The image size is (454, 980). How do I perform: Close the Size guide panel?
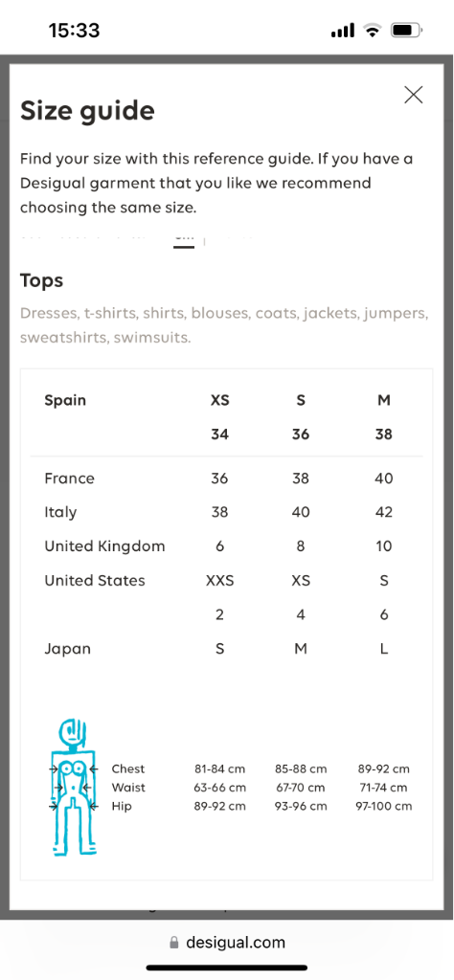pyautogui.click(x=414, y=95)
